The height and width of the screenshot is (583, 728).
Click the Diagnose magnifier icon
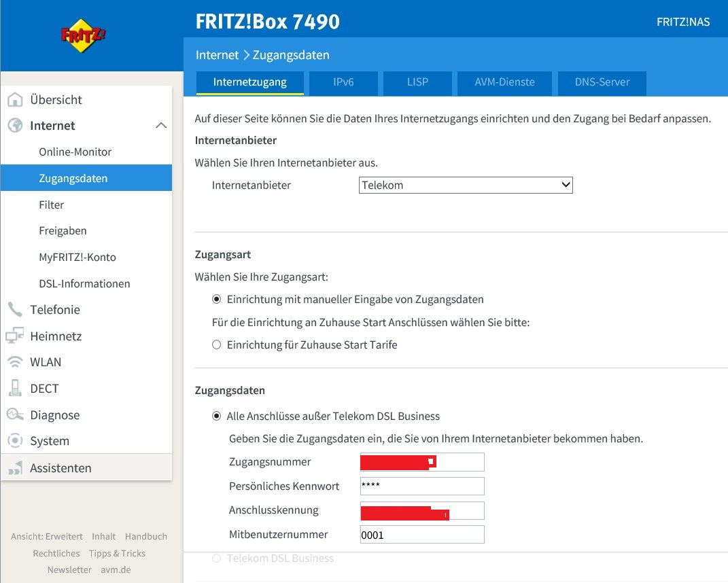pos(16,414)
